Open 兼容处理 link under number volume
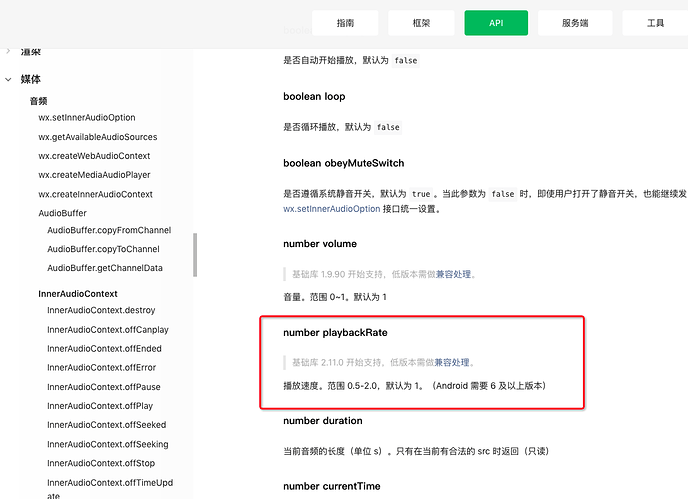This screenshot has height=499, width=688. point(453,274)
